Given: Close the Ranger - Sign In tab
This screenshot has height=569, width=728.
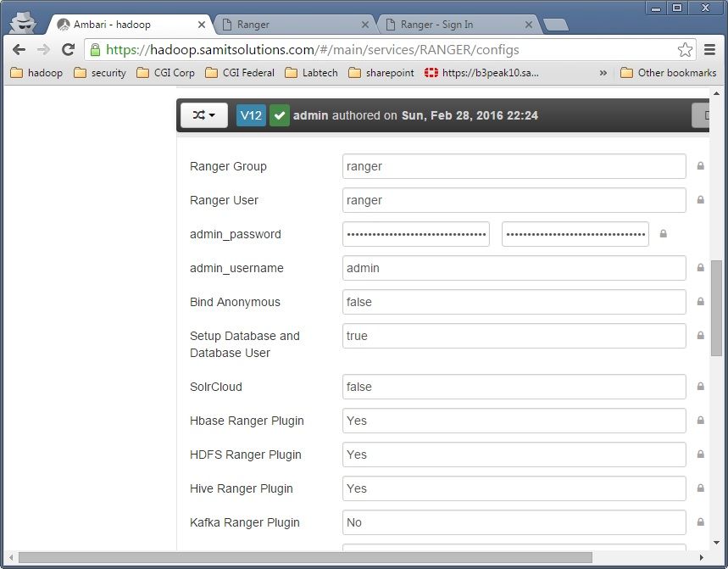Looking at the screenshot, I should coord(529,25).
